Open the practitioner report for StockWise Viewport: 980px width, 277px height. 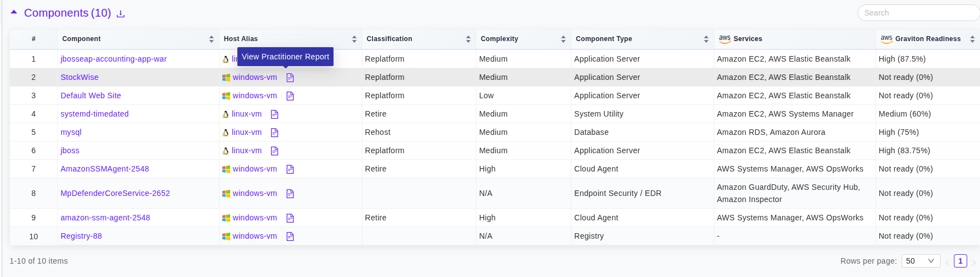(290, 78)
